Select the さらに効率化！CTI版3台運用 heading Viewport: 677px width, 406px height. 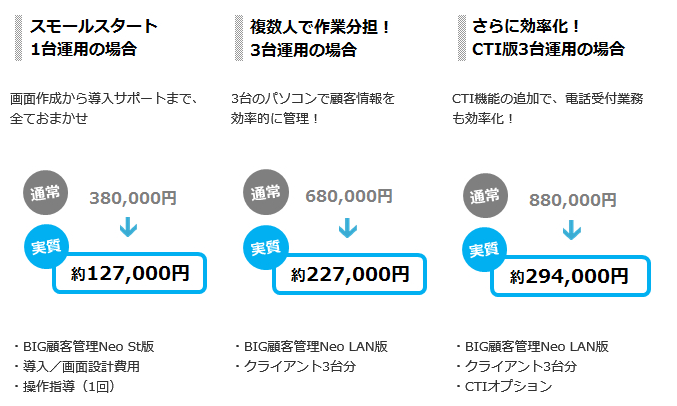pyautogui.click(x=548, y=38)
